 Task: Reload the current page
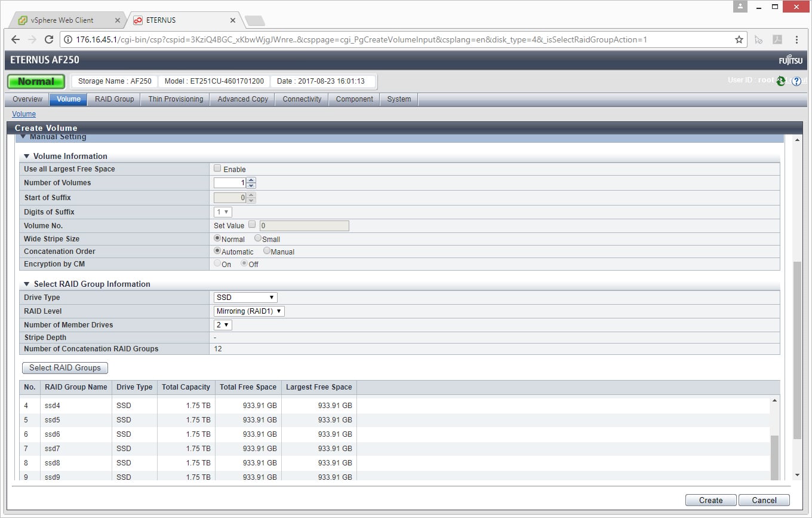[x=49, y=39]
